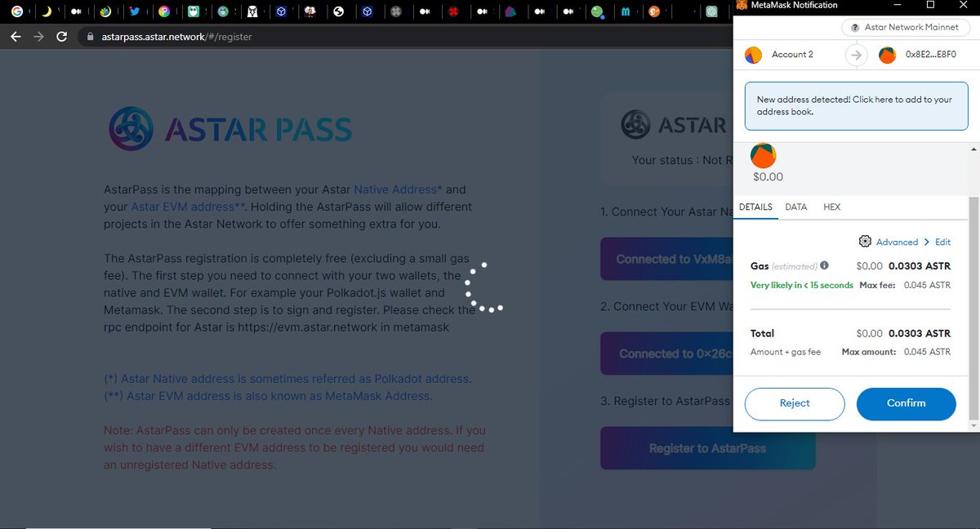Switch to the rightmost green square favicon tab

(x=711, y=12)
